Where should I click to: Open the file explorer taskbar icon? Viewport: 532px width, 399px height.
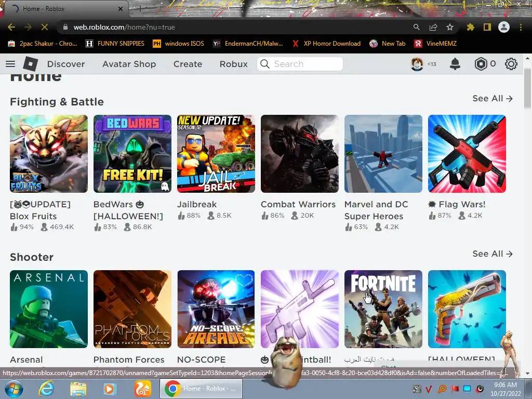(x=78, y=389)
